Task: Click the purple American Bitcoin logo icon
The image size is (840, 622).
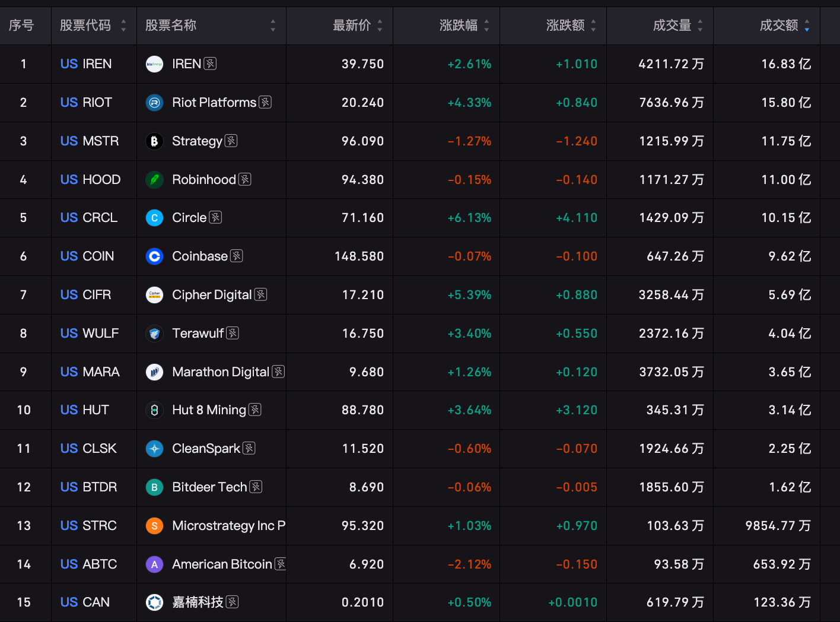Action: (x=154, y=564)
